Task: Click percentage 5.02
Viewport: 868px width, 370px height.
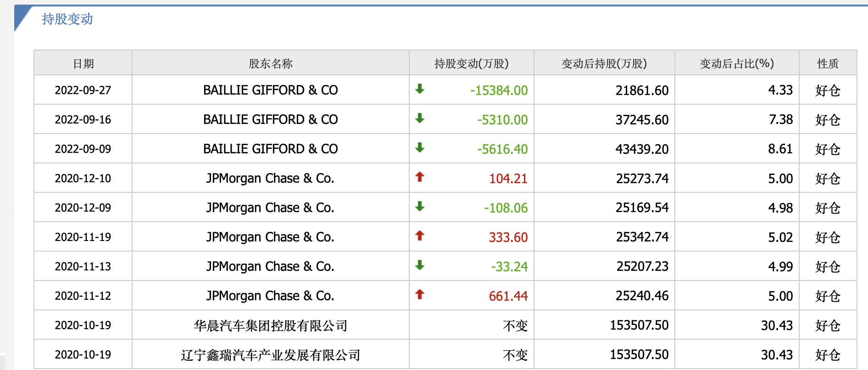Action: click(x=780, y=237)
